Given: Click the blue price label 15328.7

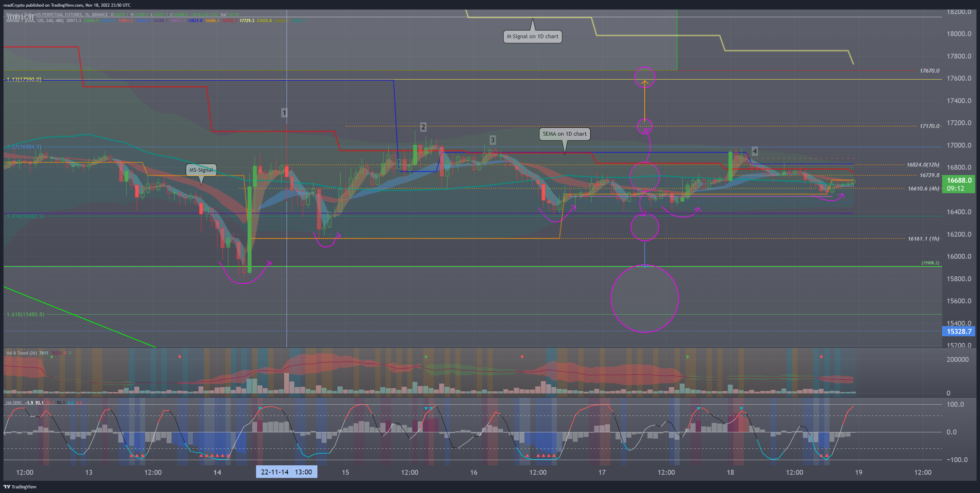Looking at the screenshot, I should (x=959, y=331).
